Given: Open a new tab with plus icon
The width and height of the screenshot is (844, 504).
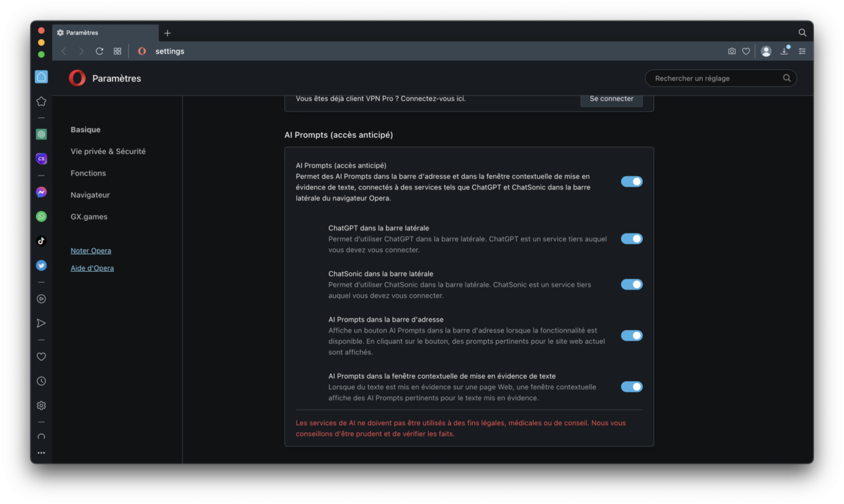Looking at the screenshot, I should click(x=168, y=33).
